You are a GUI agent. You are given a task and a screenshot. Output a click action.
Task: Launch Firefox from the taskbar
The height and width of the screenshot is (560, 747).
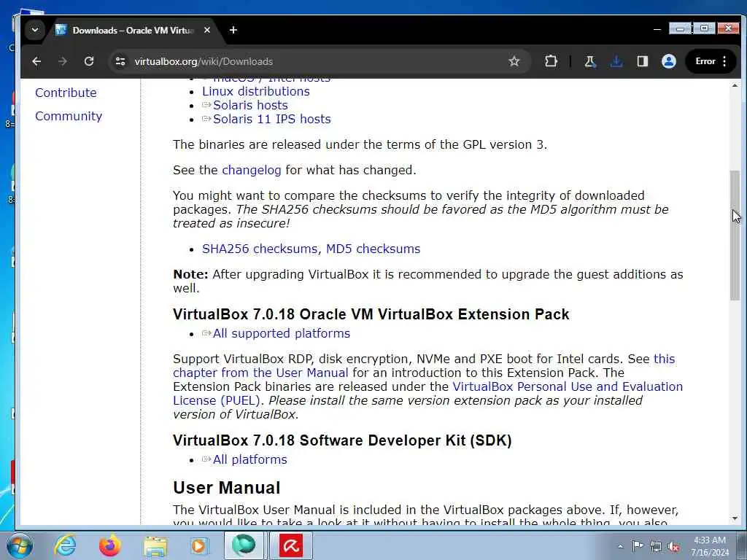[110, 545]
